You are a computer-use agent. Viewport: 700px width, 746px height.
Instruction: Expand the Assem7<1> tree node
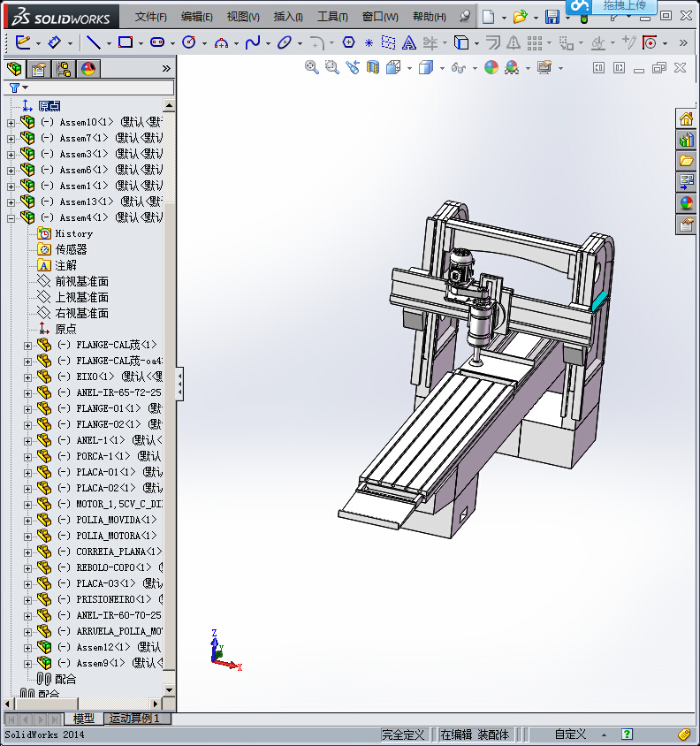pyautogui.click(x=11, y=139)
